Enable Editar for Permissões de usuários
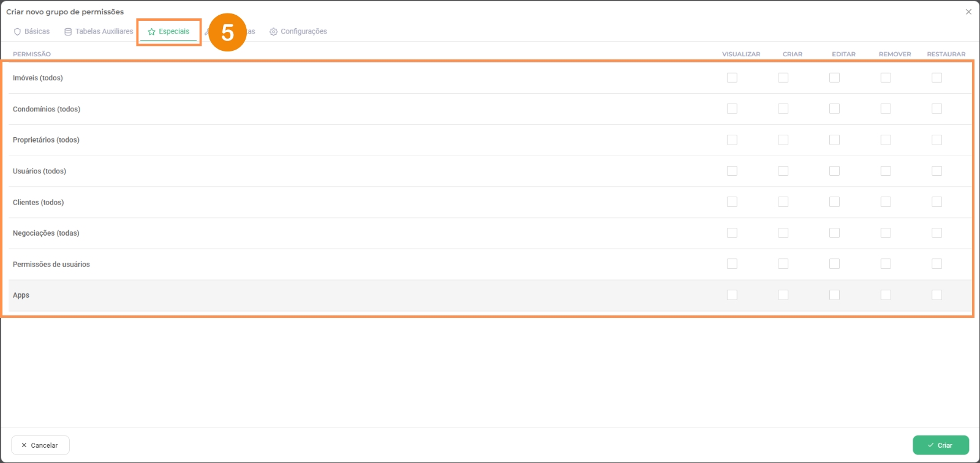The image size is (980, 463). coord(834,264)
